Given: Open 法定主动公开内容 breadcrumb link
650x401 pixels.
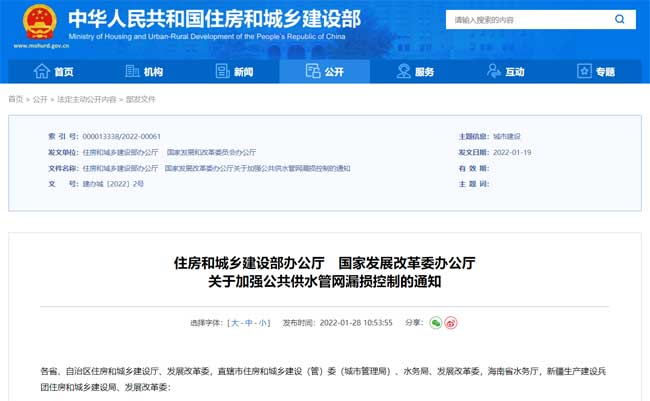Looking at the screenshot, I should (86, 100).
